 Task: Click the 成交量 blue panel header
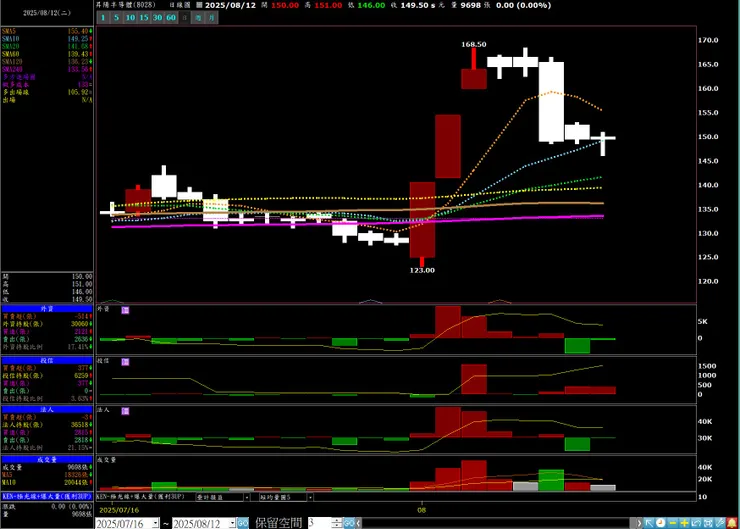47,459
